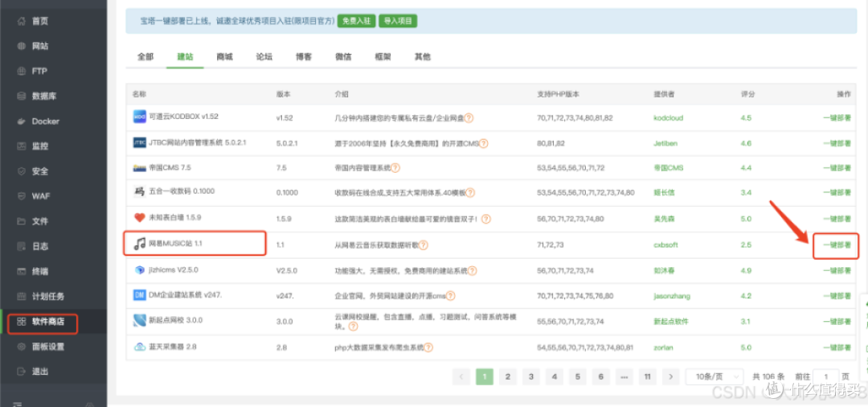
Task: Click the 免费入驻 button
Action: [357, 21]
